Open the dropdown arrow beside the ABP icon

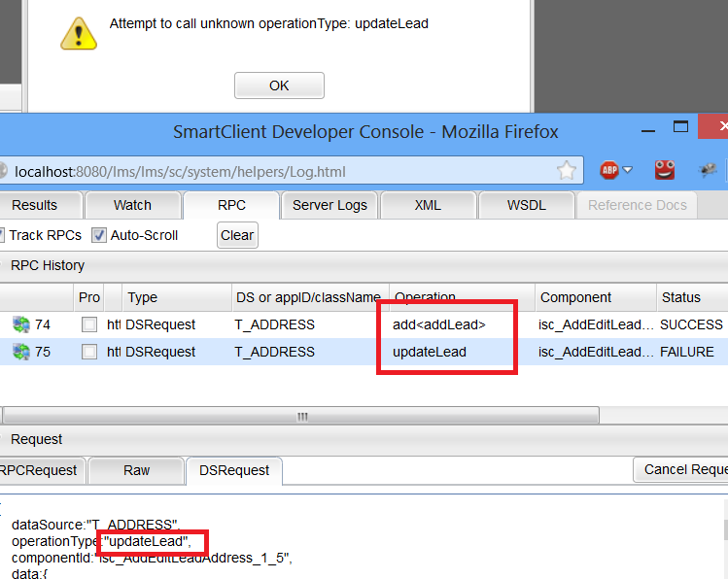(x=628, y=171)
